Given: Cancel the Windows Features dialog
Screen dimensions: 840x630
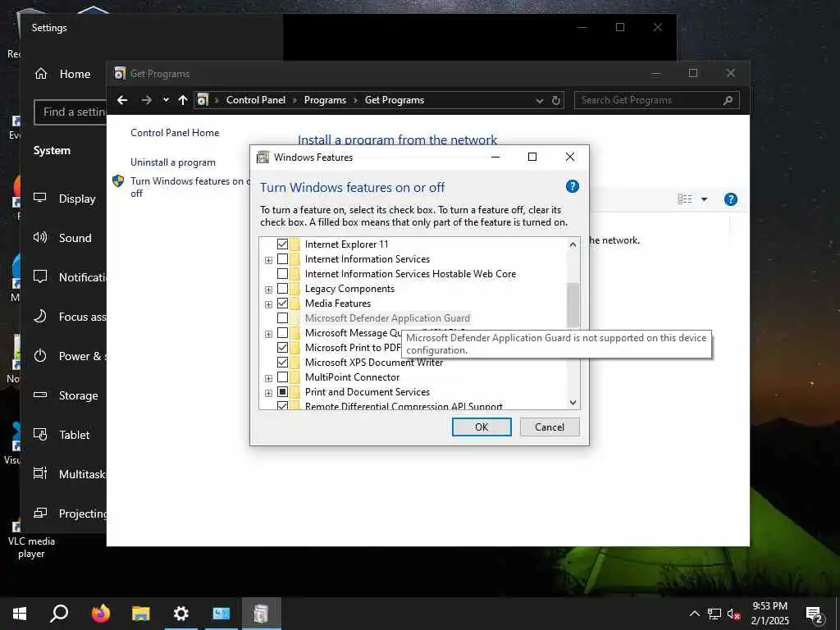Looking at the screenshot, I should (550, 427).
